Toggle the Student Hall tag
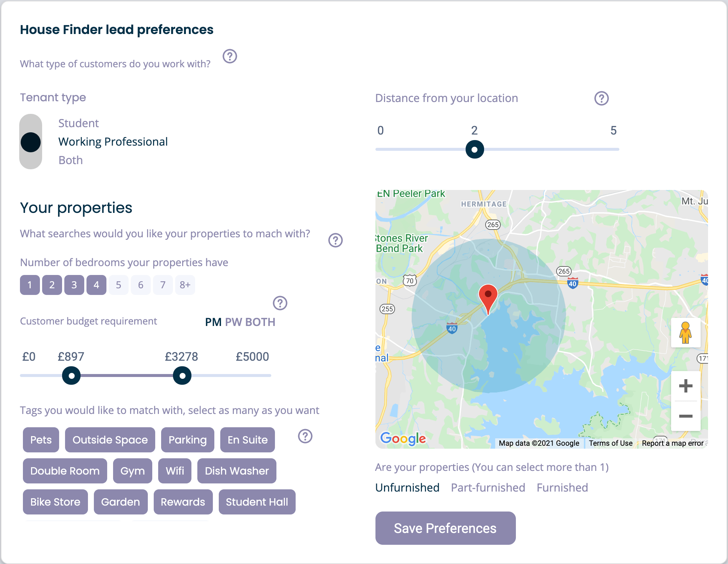 click(257, 502)
